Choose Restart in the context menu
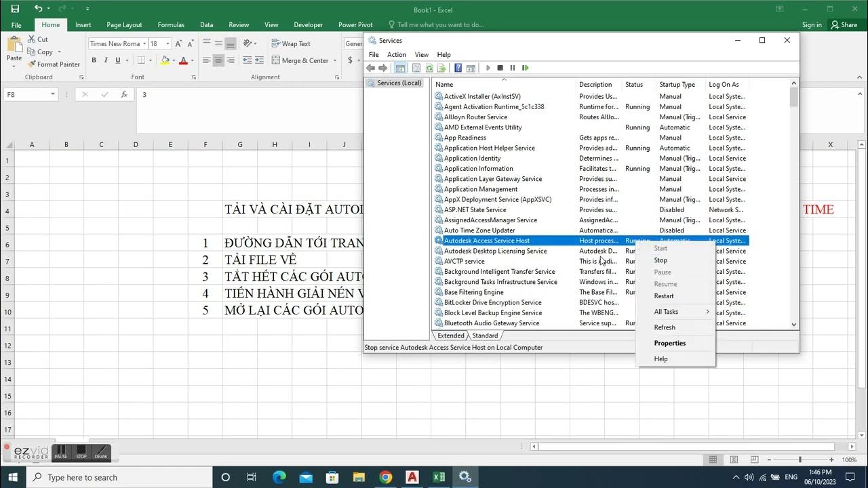868x488 pixels. point(664,296)
